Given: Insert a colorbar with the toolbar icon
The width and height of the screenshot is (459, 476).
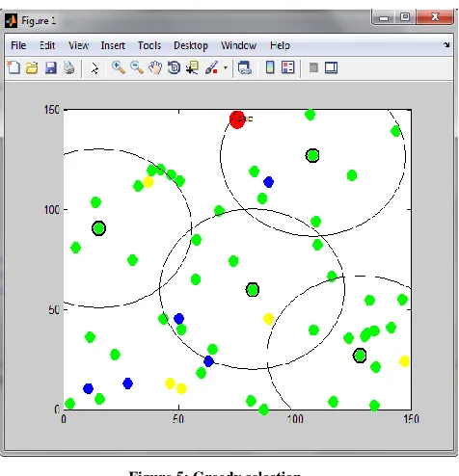Looking at the screenshot, I should 270,67.
